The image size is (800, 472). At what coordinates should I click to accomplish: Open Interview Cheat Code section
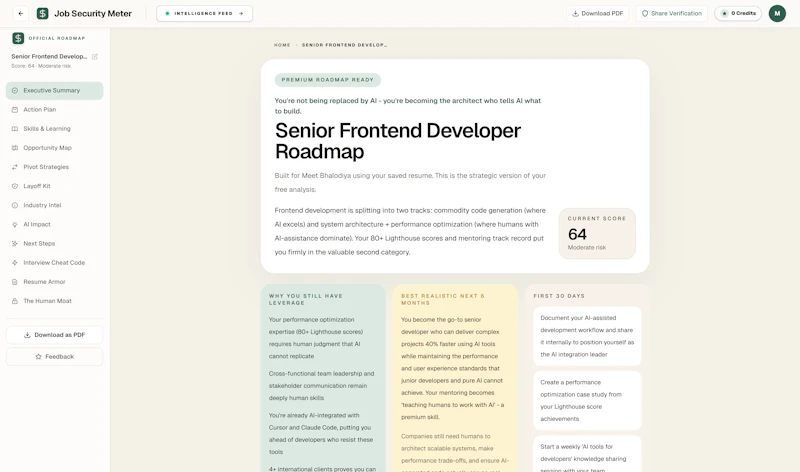coord(55,263)
